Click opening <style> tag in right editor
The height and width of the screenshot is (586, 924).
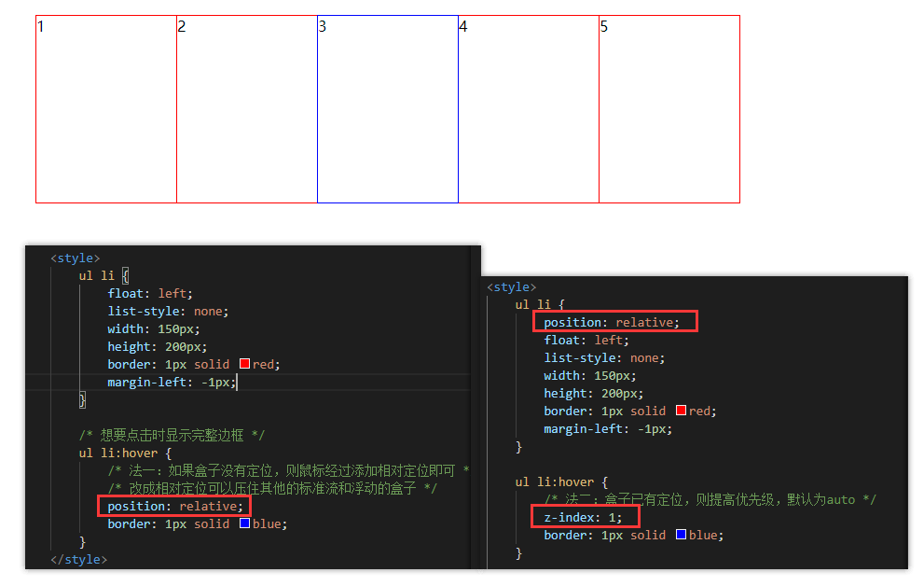(x=512, y=286)
